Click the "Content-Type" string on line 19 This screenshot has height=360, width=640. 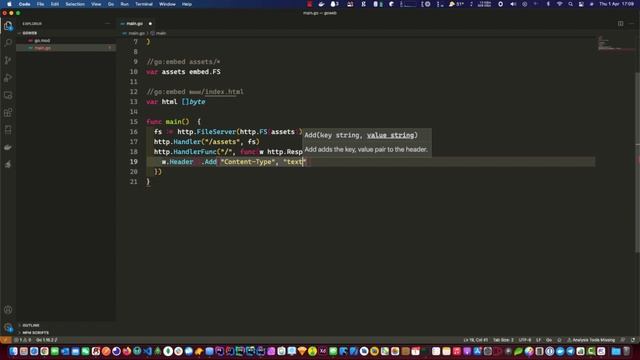[x=247, y=162]
